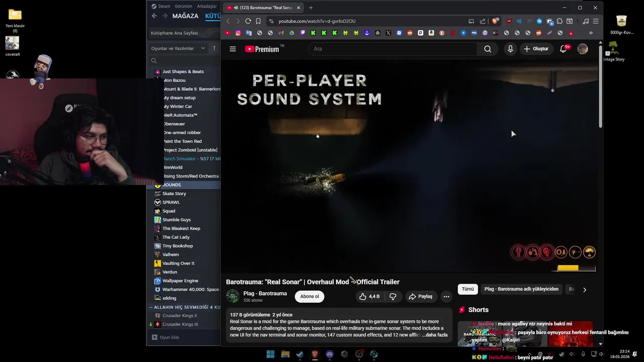Bookmark this page with the bookmark icon
The height and width of the screenshot is (362, 644).
[258, 21]
